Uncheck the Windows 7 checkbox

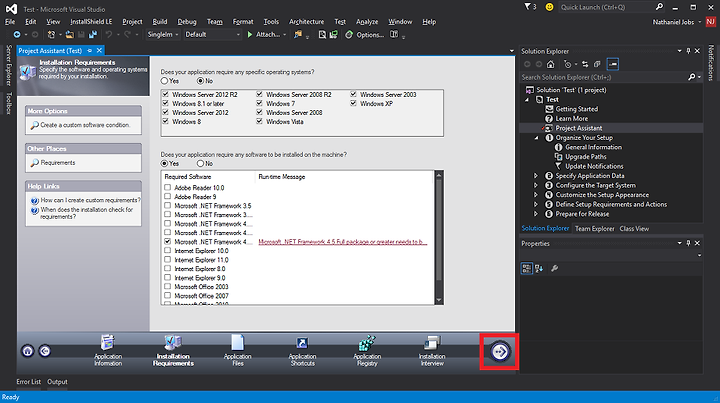[x=259, y=103]
